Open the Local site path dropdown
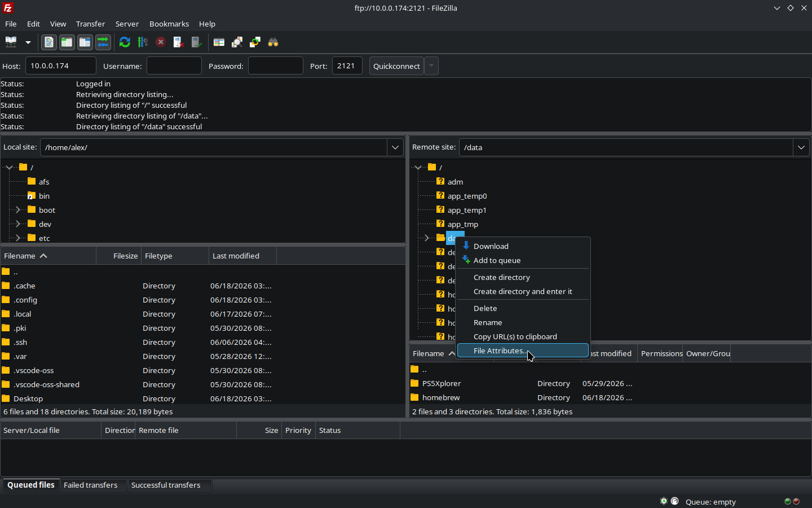The height and width of the screenshot is (508, 812). click(x=395, y=147)
